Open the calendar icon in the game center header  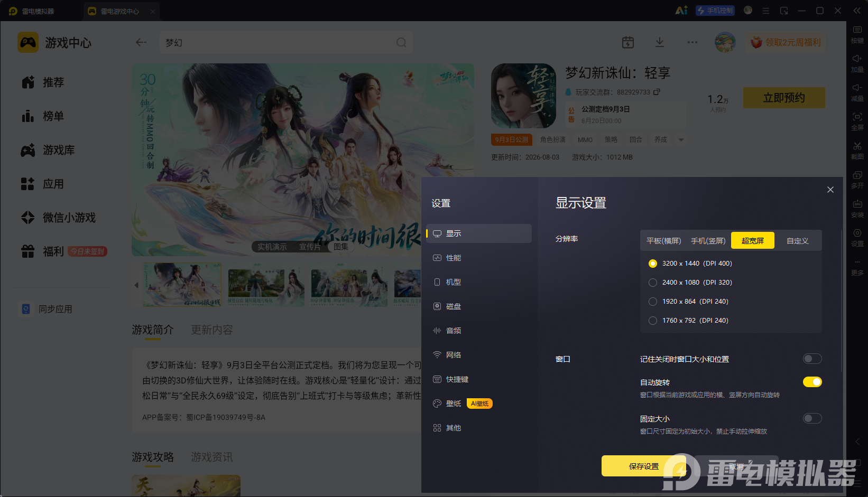pos(628,42)
